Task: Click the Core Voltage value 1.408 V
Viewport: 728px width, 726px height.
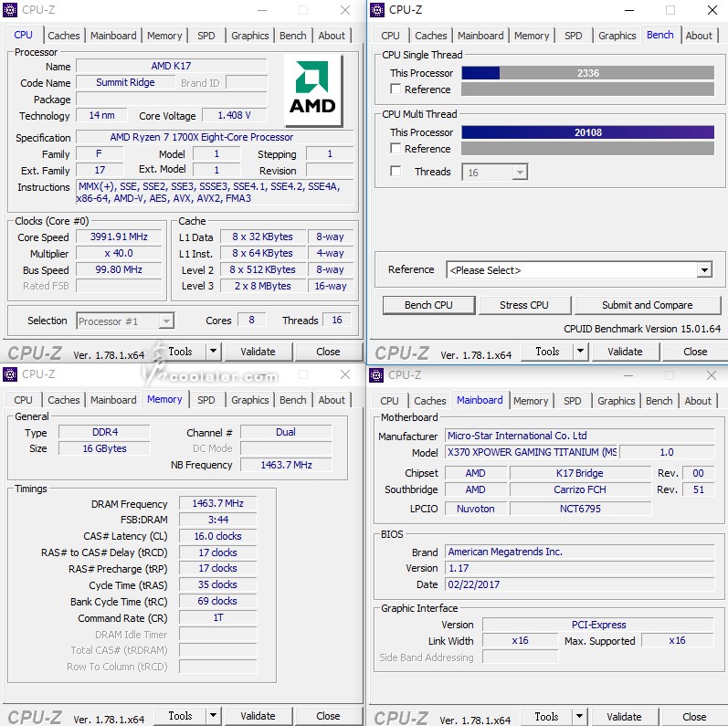Action: (234, 115)
